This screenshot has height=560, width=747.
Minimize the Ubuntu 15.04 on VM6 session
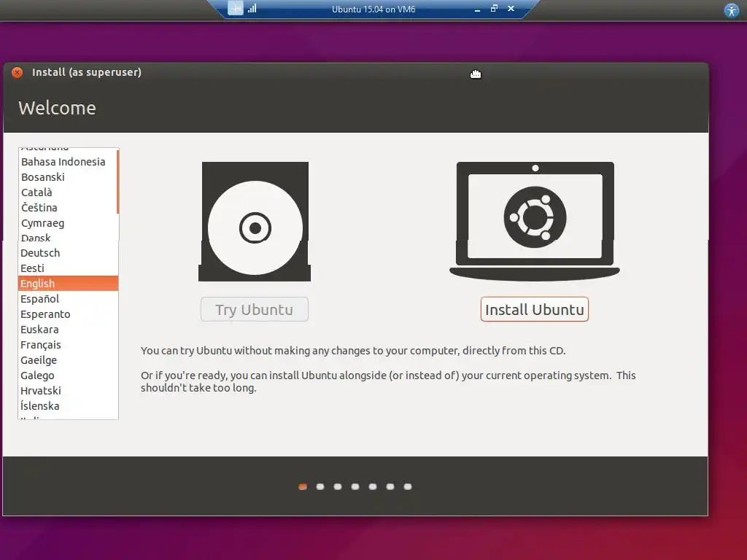(x=477, y=9)
